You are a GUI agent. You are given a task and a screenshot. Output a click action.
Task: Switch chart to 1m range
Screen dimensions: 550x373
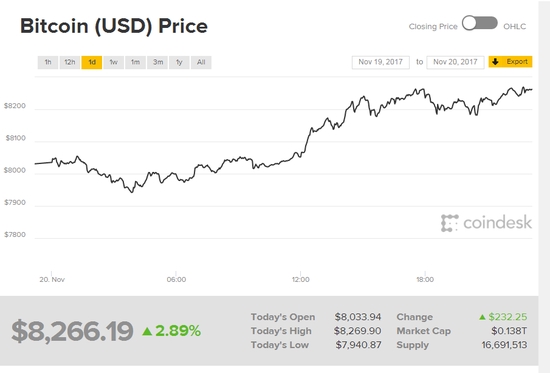coord(135,62)
